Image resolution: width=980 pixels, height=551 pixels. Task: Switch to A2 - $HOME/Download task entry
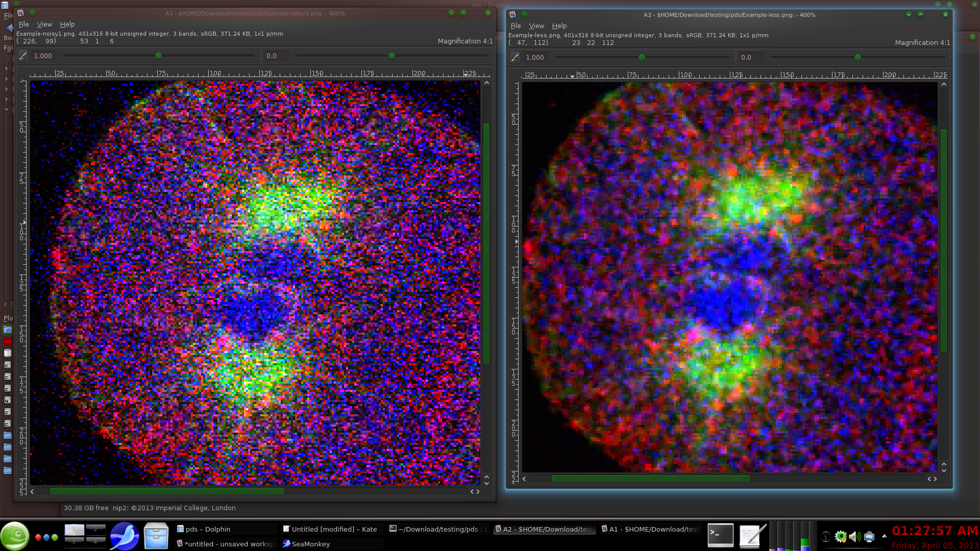click(x=544, y=529)
